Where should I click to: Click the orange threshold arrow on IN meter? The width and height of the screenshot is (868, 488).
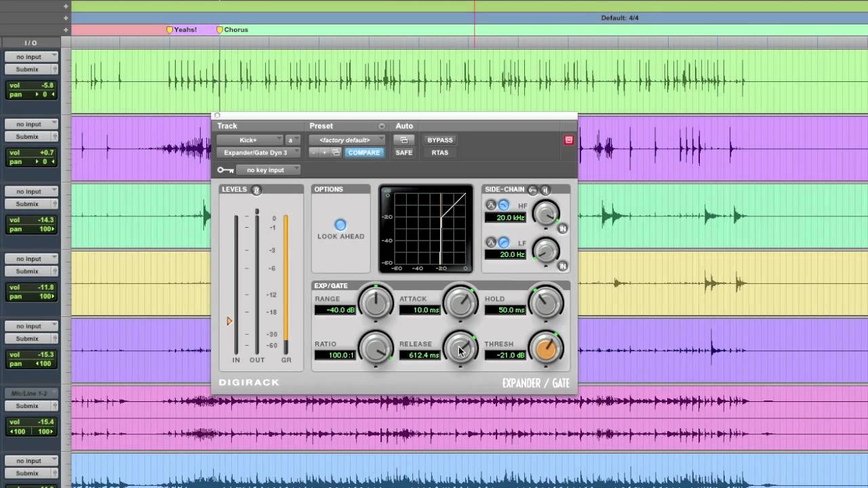(x=229, y=321)
